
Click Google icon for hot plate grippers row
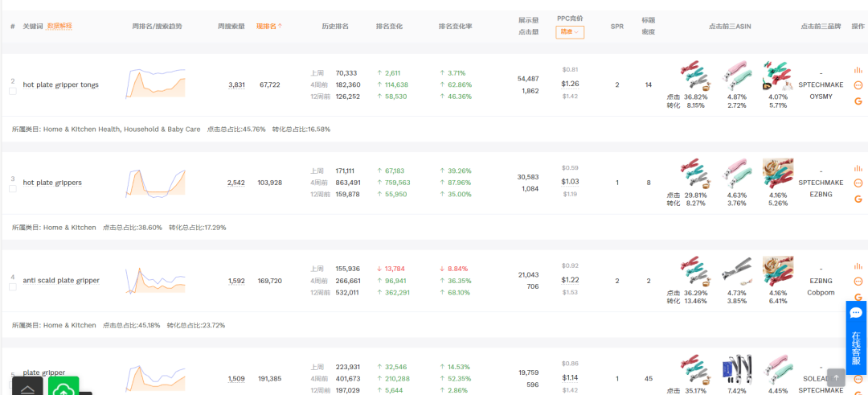point(858,198)
